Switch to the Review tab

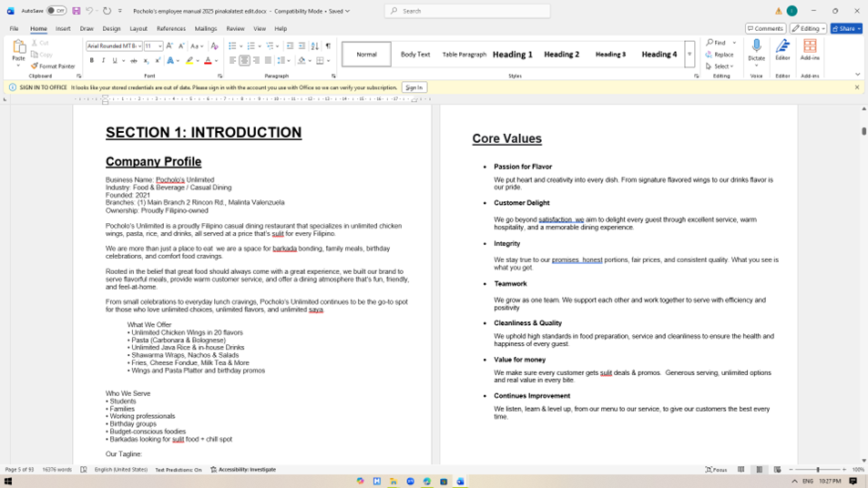pos(235,29)
